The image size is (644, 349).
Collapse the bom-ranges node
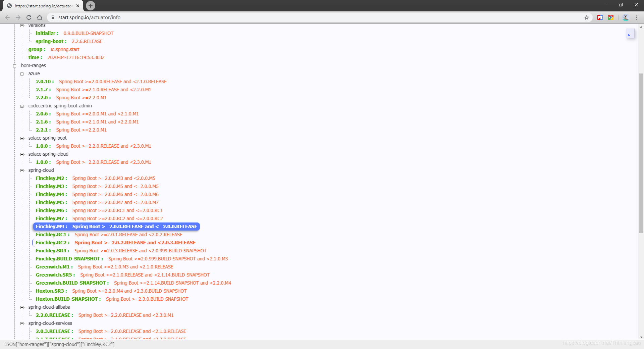click(15, 66)
